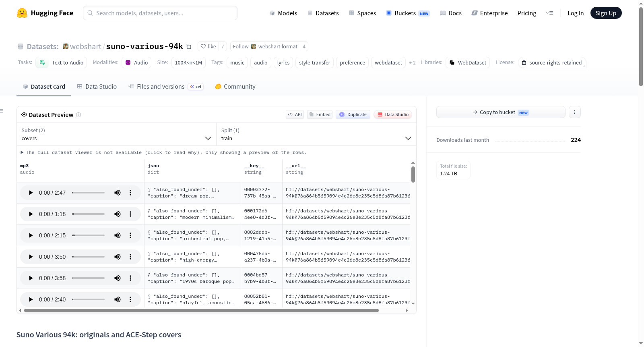Image resolution: width=644 pixels, height=347 pixels.
Task: Click the Dataset Preview info icon
Action: (x=78, y=115)
